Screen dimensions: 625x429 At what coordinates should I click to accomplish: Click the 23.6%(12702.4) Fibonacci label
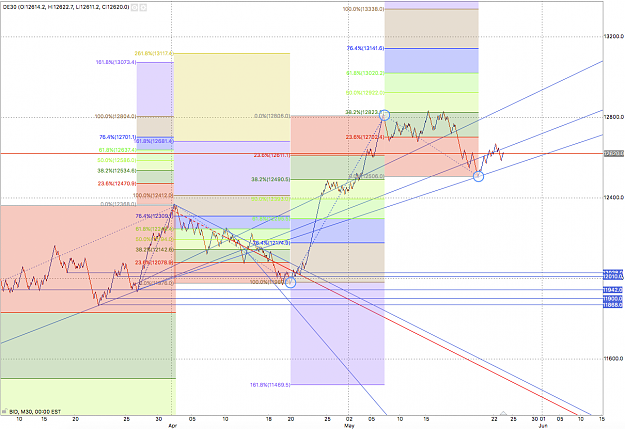365,137
